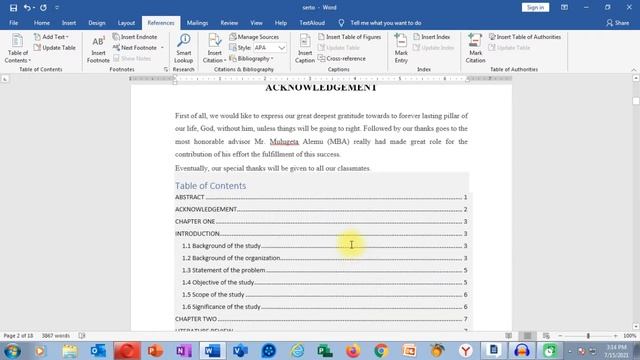Image resolution: width=640 pixels, height=360 pixels.
Task: Open Firefox from the taskbar
Action: point(353,351)
